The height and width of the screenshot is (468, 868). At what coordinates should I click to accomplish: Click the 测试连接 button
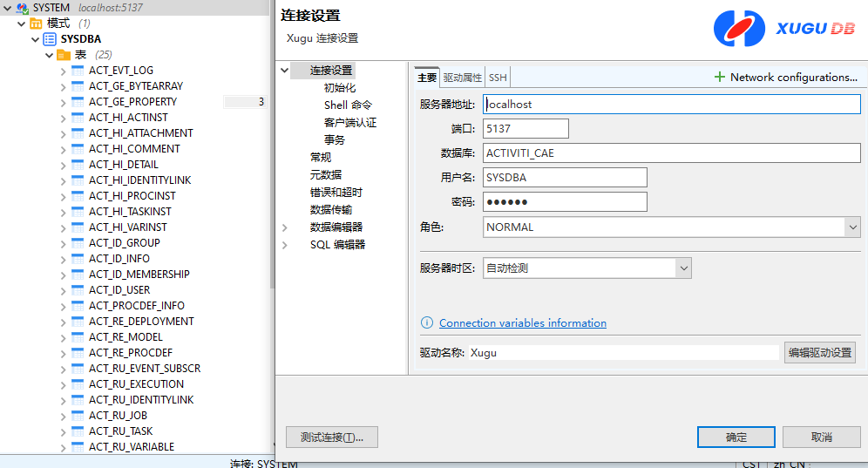332,437
